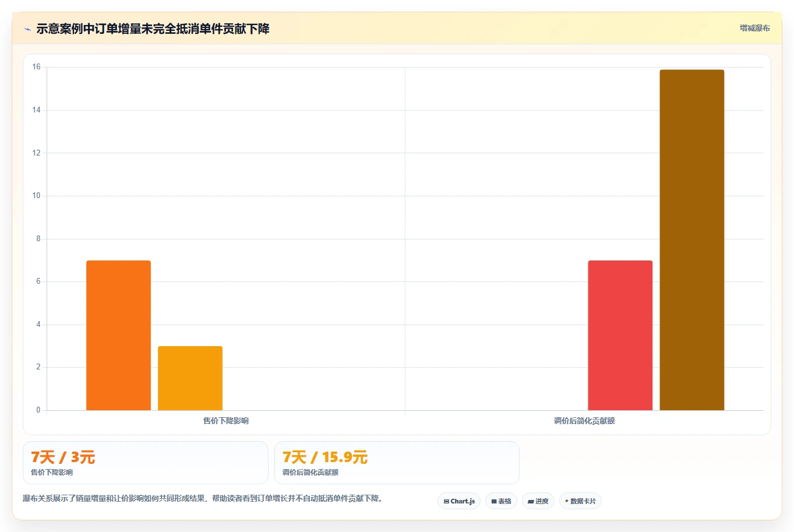Click the red bar in 调价后简化贡献额 group
This screenshot has height=532, width=794.
[x=620, y=336]
